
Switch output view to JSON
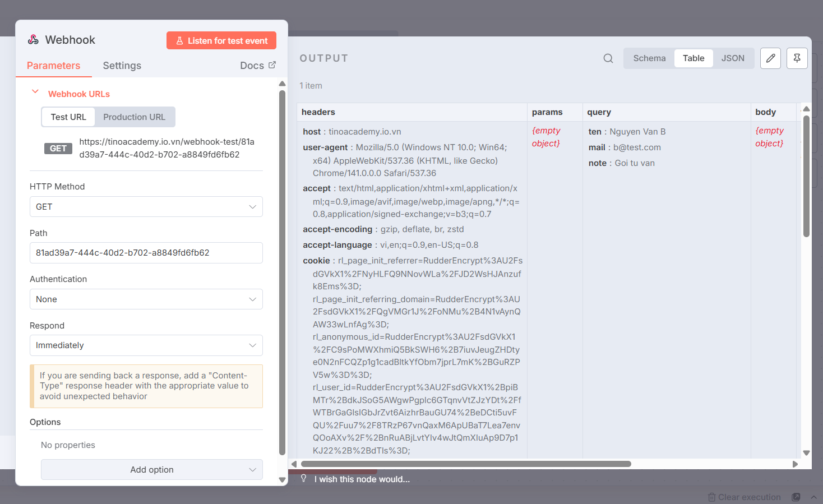pyautogui.click(x=732, y=58)
